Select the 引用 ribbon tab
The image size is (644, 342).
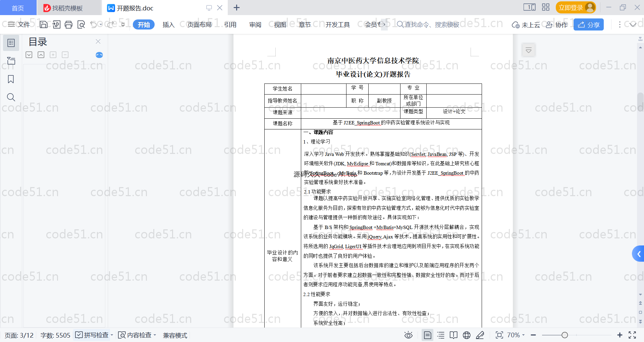pos(230,24)
